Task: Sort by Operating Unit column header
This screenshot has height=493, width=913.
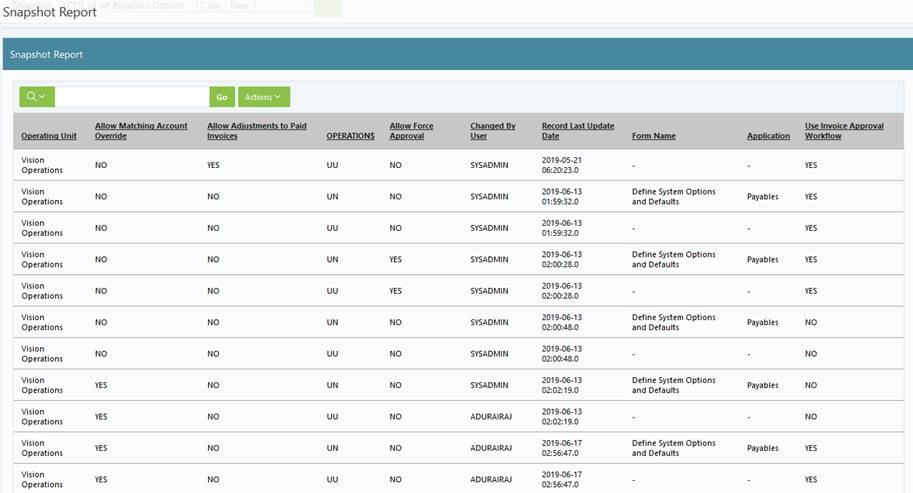Action: click(49, 136)
